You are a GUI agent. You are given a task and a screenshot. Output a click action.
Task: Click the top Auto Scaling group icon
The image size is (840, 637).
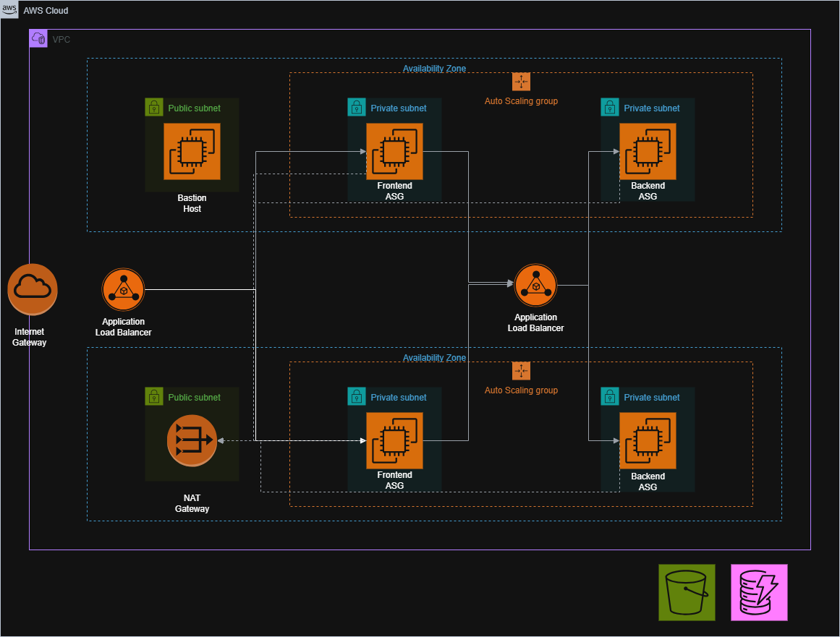pyautogui.click(x=521, y=82)
